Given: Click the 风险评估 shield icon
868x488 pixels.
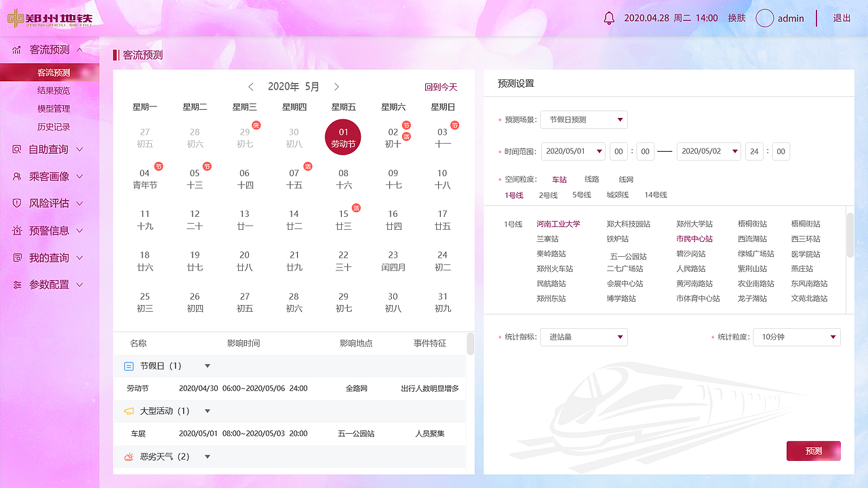Looking at the screenshot, I should click(x=17, y=203).
